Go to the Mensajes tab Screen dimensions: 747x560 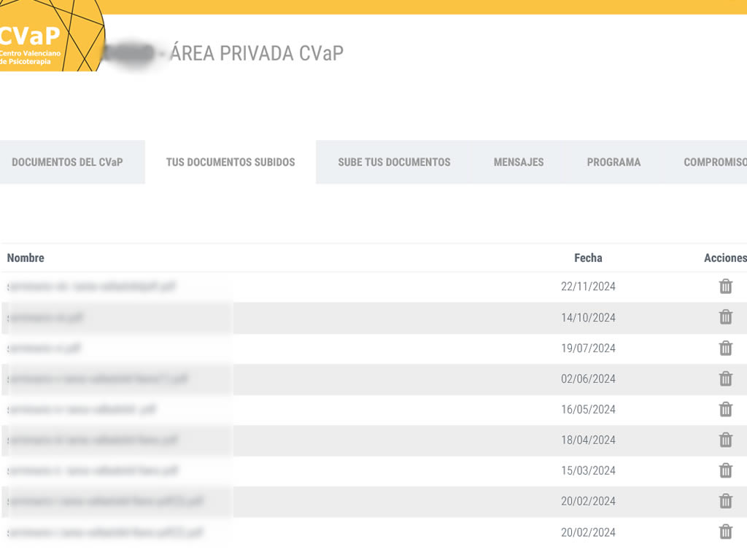[519, 162]
